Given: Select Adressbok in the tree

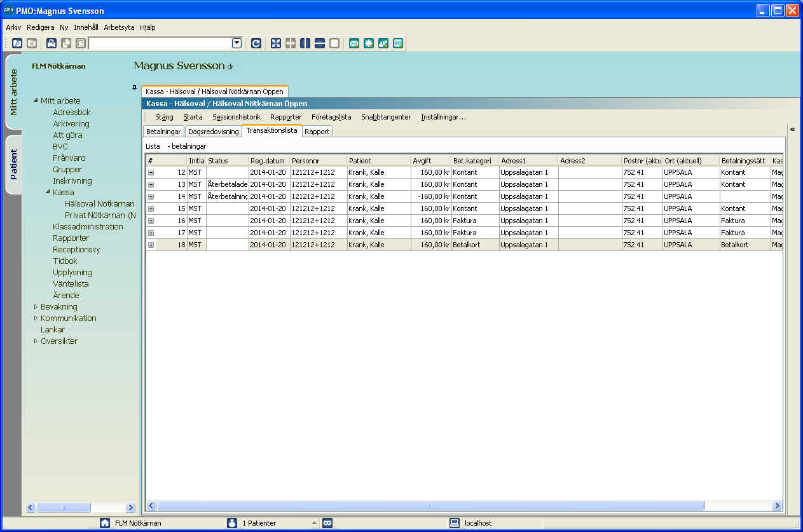Looking at the screenshot, I should tap(72, 112).
